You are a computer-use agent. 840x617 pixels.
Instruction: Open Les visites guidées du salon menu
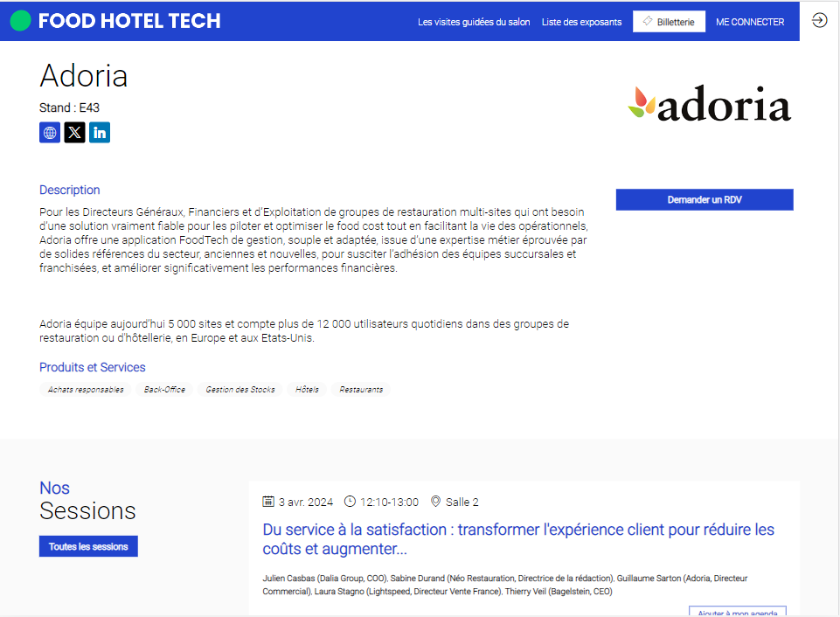pyautogui.click(x=474, y=22)
